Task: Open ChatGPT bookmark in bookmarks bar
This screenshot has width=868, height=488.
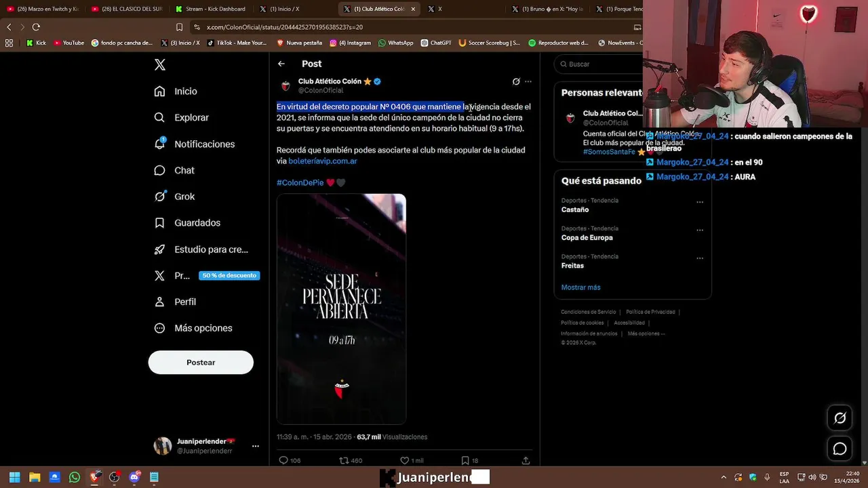Action: click(435, 43)
